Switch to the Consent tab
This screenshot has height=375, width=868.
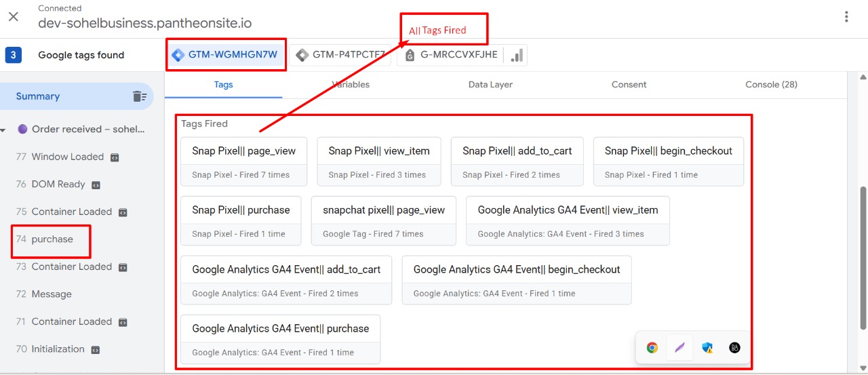(629, 85)
